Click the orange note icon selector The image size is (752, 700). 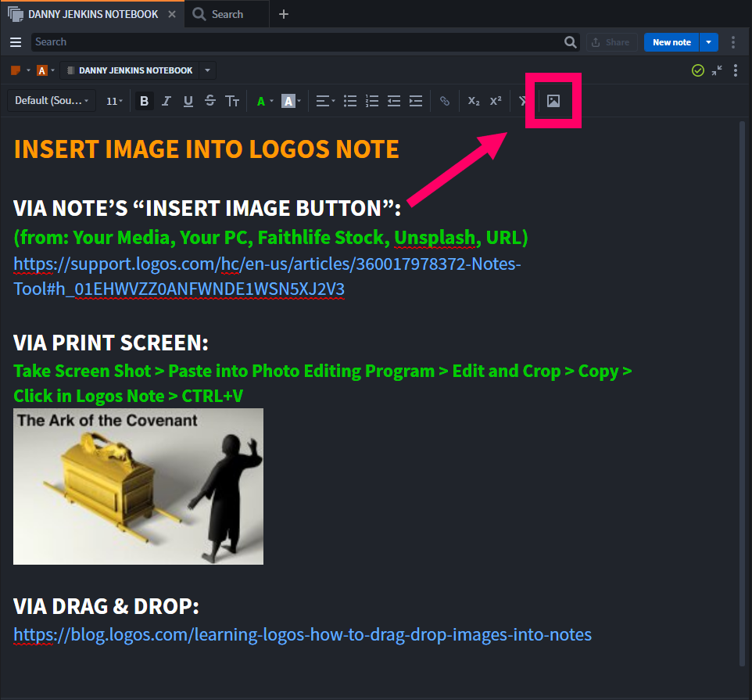[16, 70]
